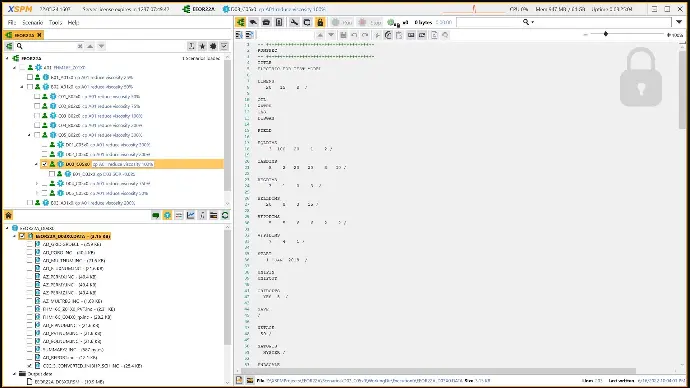
Task: Toggle checkbox for B01 reduce viscosity 25% scenario
Action: 29,77
